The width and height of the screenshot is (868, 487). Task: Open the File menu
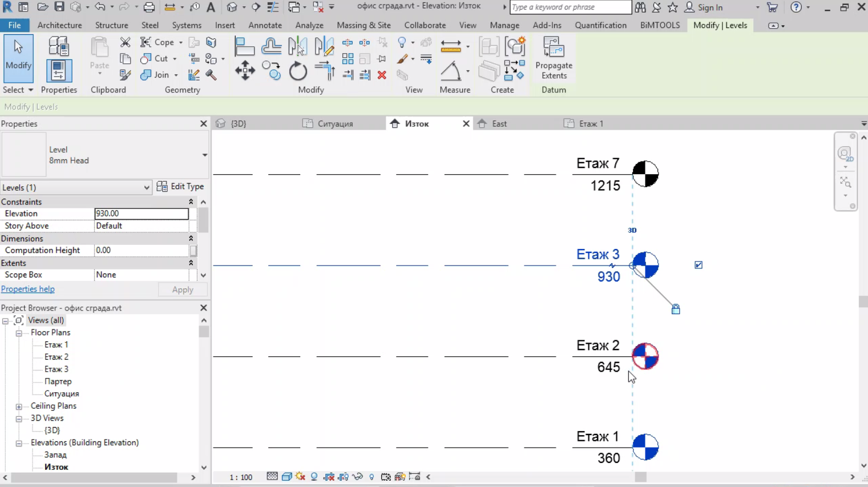tap(14, 25)
